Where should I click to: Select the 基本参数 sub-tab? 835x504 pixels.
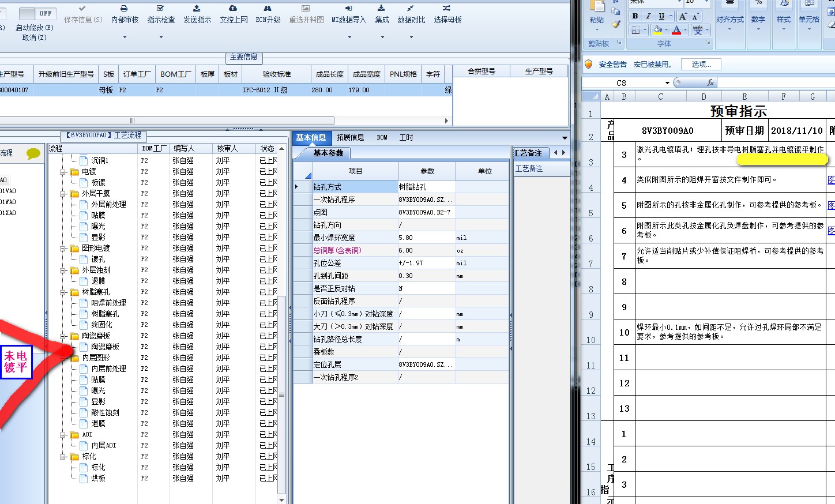(x=328, y=153)
